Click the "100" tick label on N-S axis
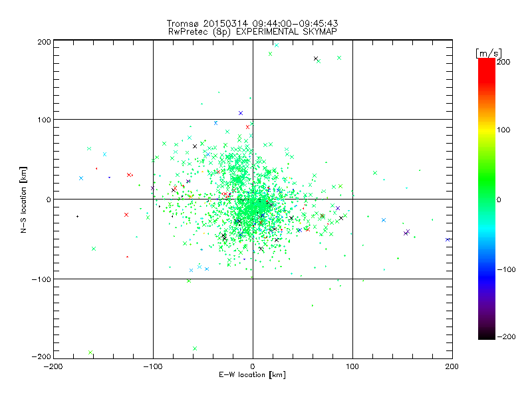The width and height of the screenshot is (532, 399). [x=44, y=120]
